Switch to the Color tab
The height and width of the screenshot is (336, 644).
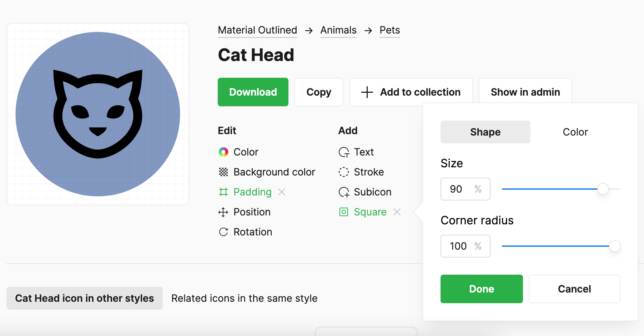pyautogui.click(x=575, y=132)
